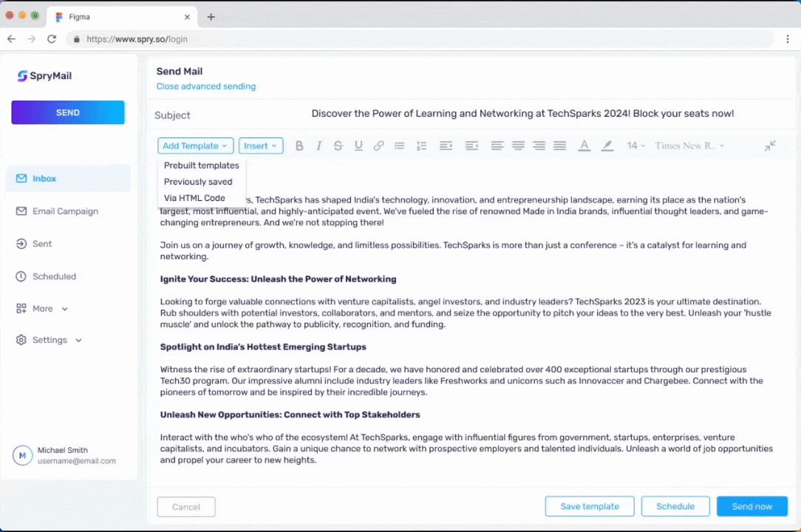Apply strikethrough formatting
Image resolution: width=801 pixels, height=532 pixels.
[338, 146]
